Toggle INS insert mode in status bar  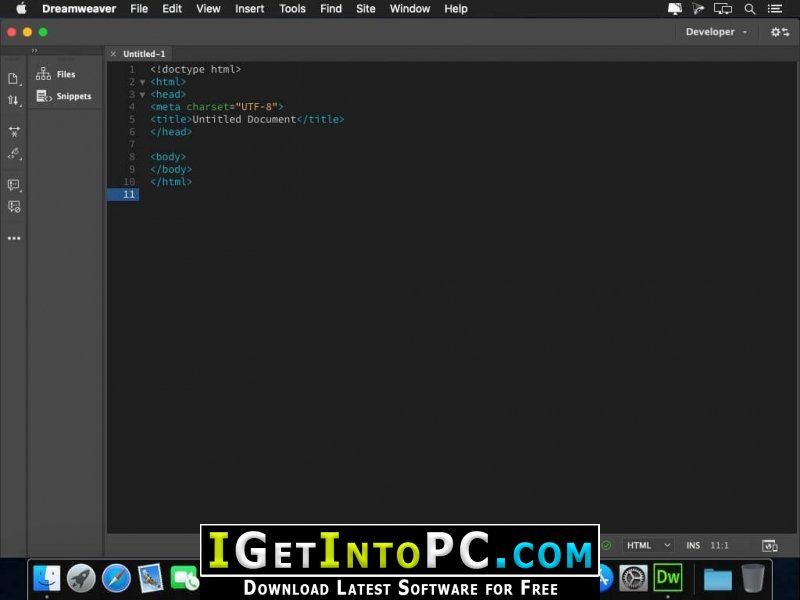click(693, 545)
